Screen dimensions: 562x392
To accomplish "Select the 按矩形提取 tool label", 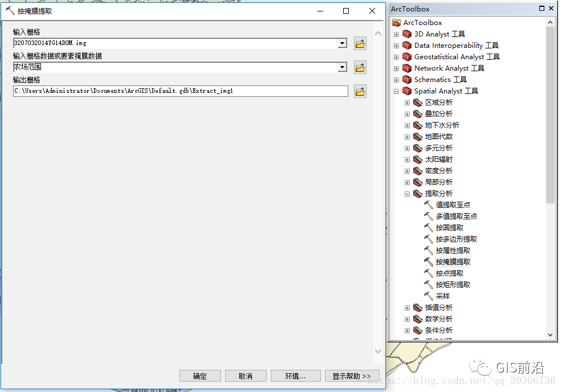I will coord(453,285).
